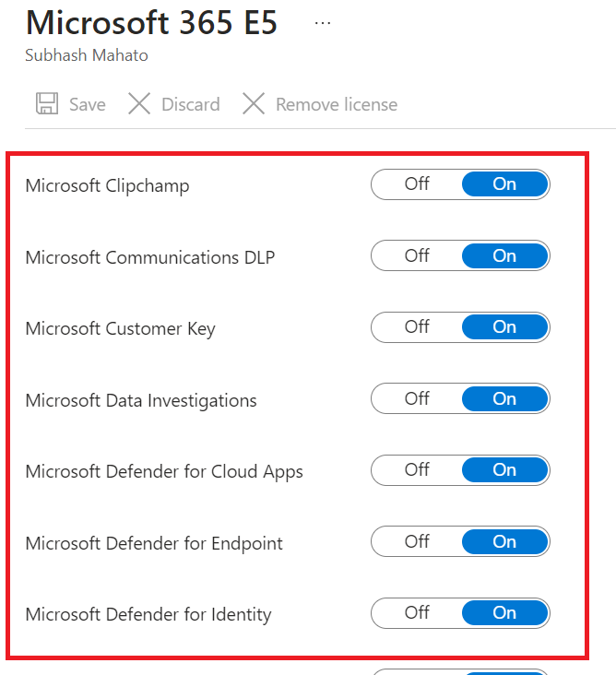The width and height of the screenshot is (616, 675).
Task: Click the Discard X icon
Action: 139,103
